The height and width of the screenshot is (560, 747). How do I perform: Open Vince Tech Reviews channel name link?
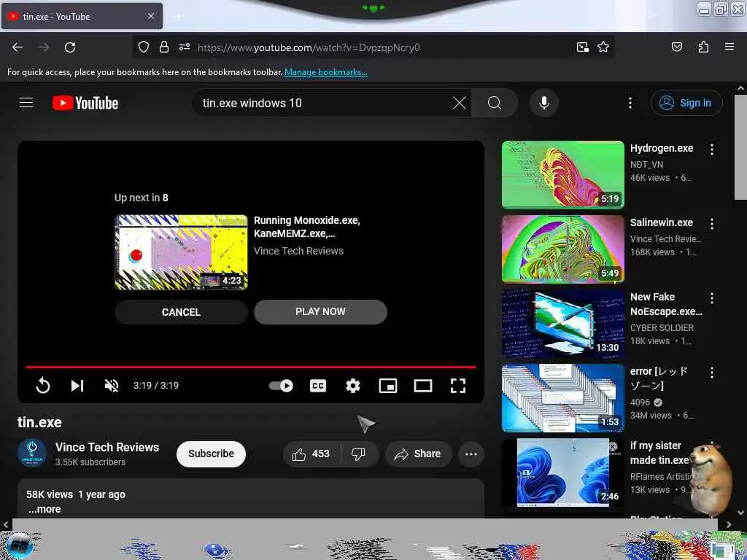pos(107,447)
